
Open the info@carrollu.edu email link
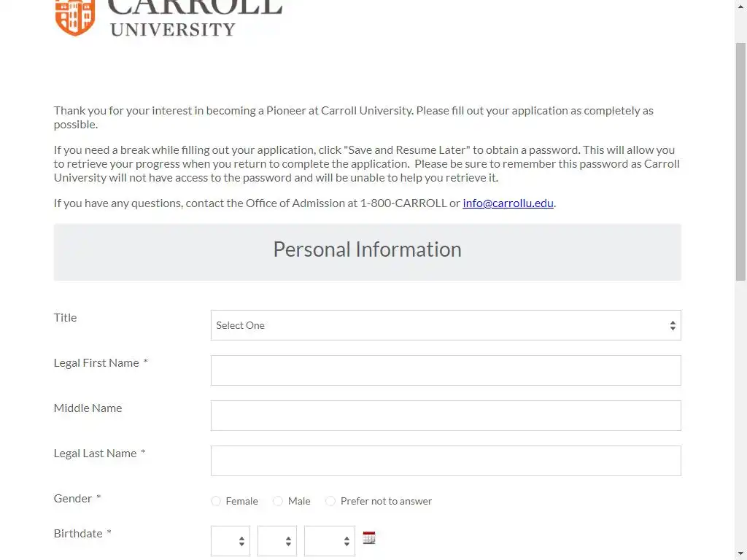508,203
